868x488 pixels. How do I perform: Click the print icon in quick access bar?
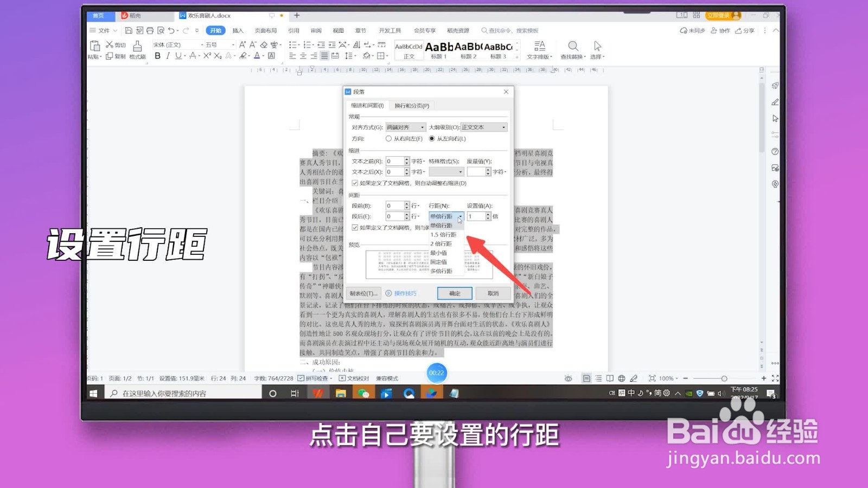pos(150,31)
